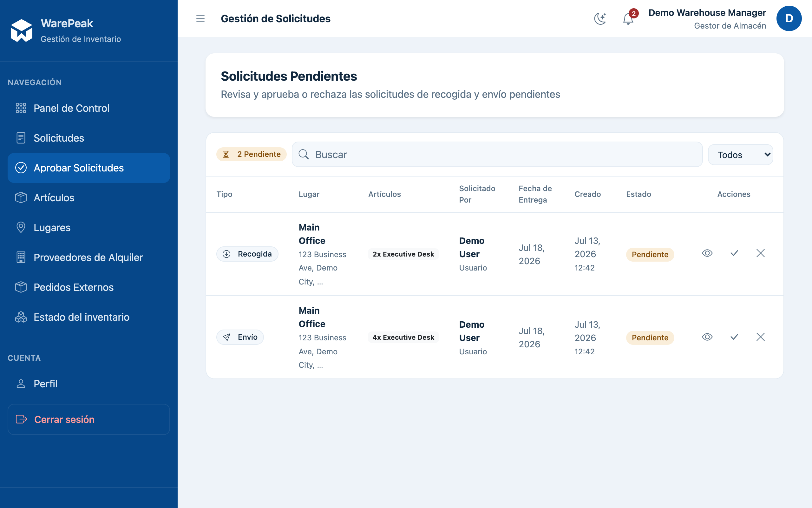Switch to dark mode moon icon
Viewport: 812px width, 508px height.
pos(600,18)
